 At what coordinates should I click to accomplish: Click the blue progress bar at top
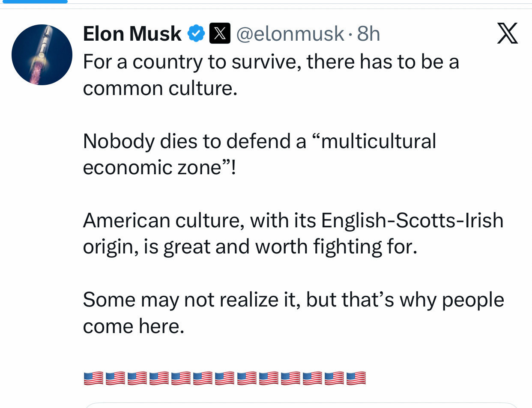34,2
